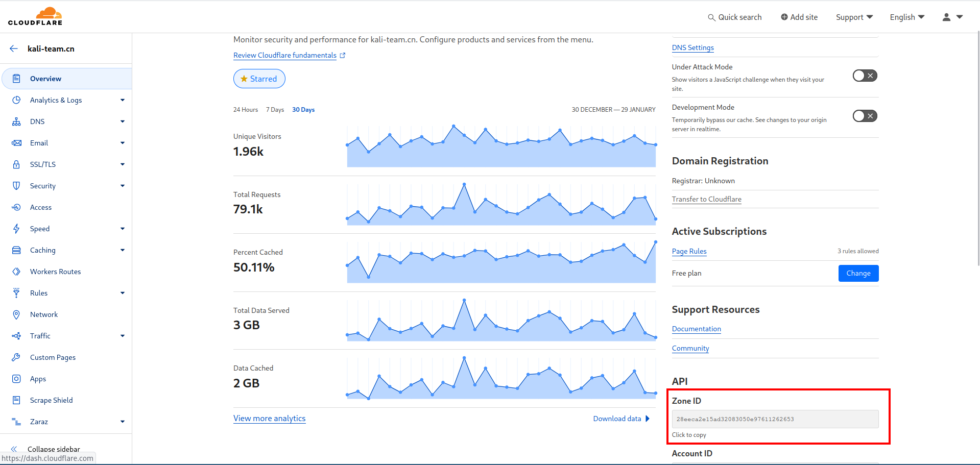Screen dimensions: 980x465
Task: Click the SSL/TLS padlock icon
Action: pyautogui.click(x=16, y=164)
